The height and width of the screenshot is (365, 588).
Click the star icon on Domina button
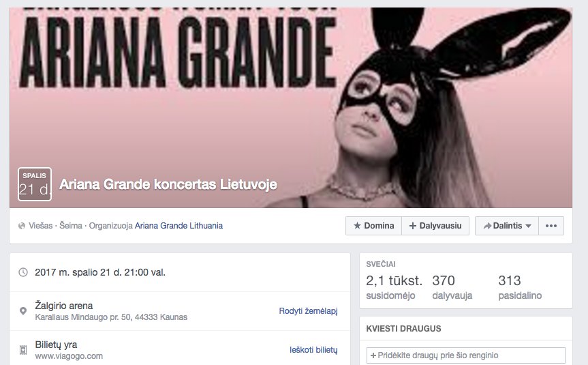pos(357,226)
